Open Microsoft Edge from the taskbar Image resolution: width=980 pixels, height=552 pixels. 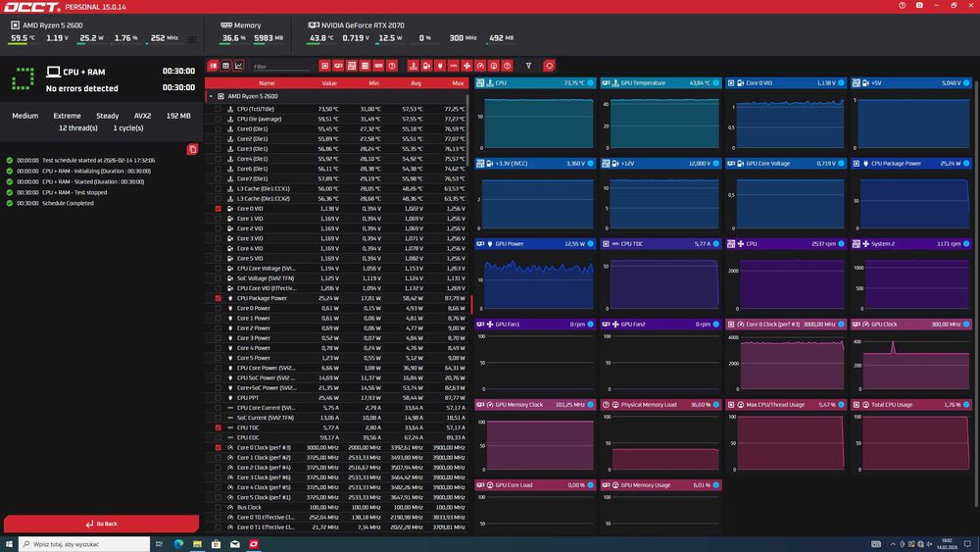tap(178, 544)
